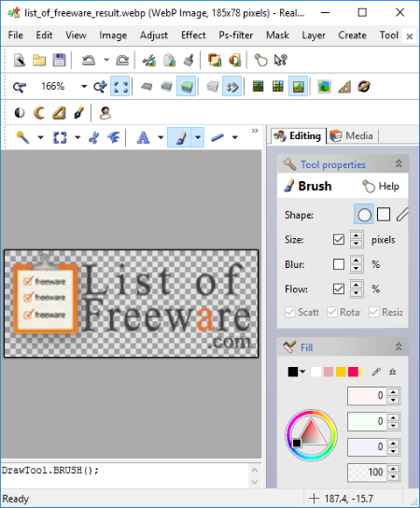Enable the Blur checkbox
The height and width of the screenshot is (508, 420).
tap(339, 264)
